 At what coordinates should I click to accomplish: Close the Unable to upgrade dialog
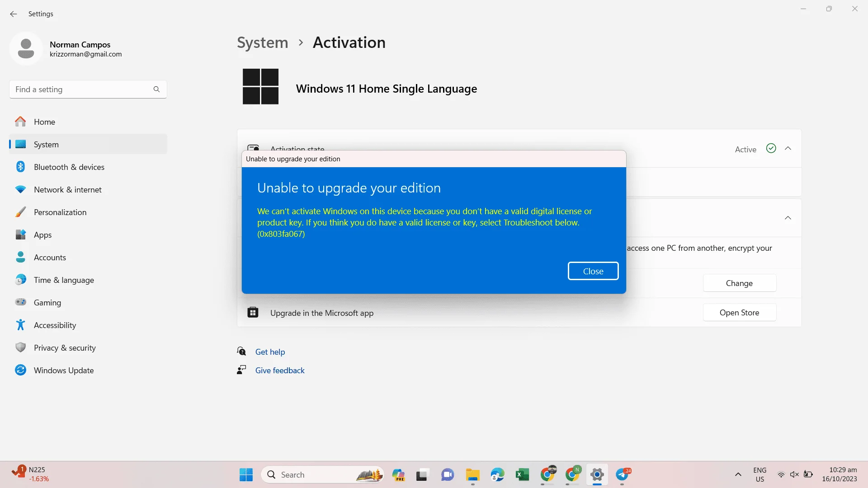click(593, 271)
